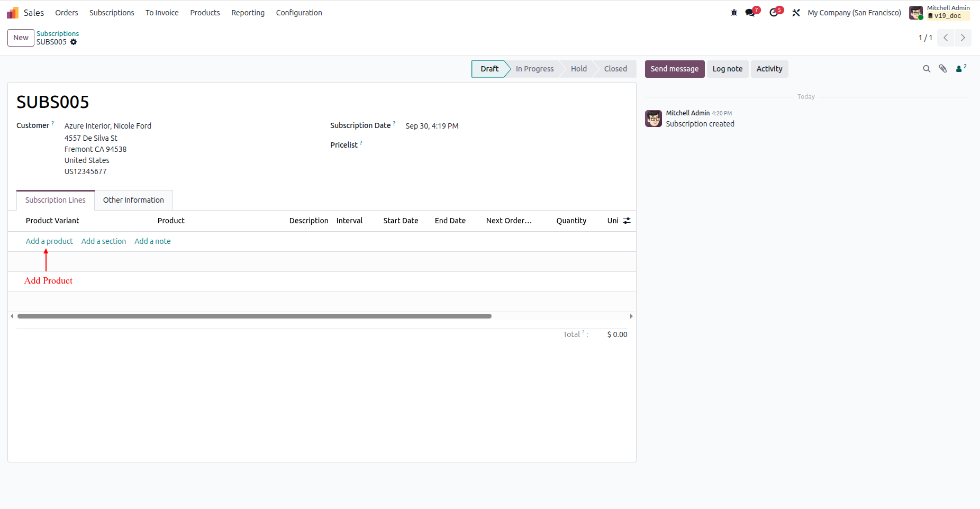The height and width of the screenshot is (509, 980).
Task: Set status to In Progress
Action: [534, 69]
